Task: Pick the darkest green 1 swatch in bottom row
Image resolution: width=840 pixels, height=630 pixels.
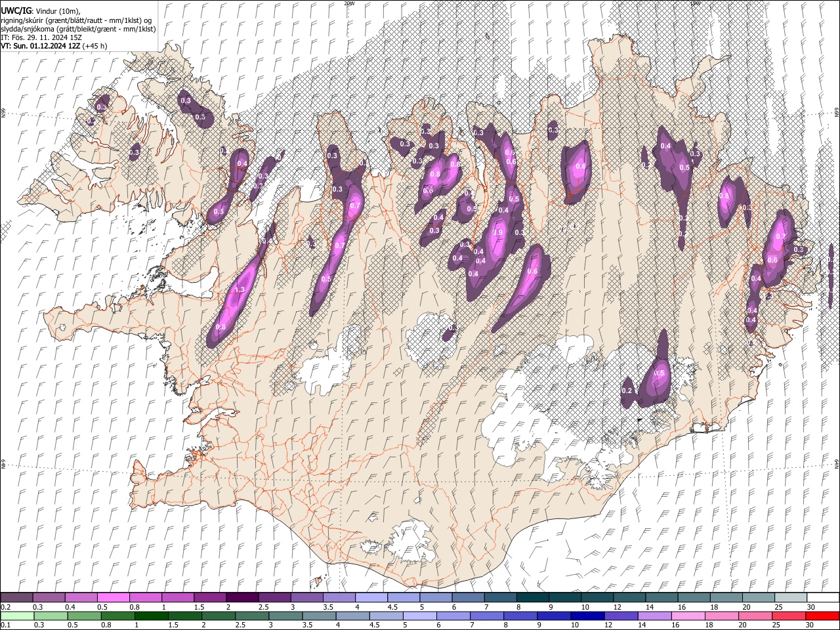Action: pos(151,616)
